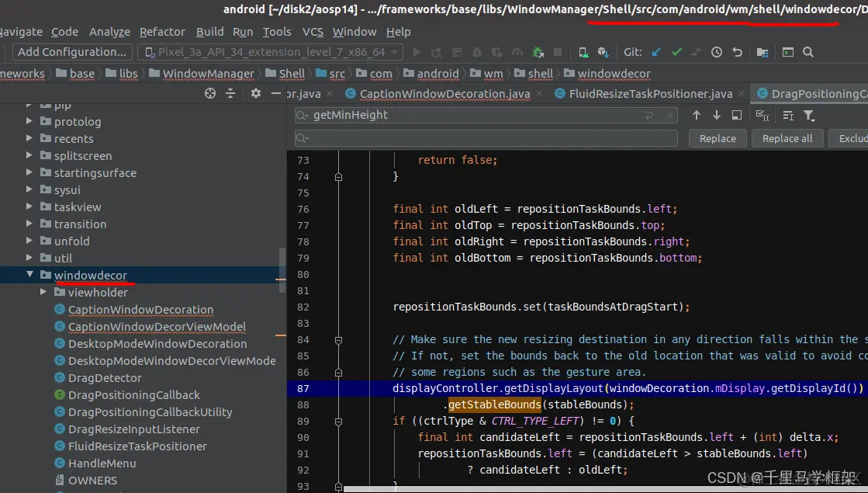Open search history dropdown in find field
Viewport: 868px width, 493px height.
click(302, 115)
